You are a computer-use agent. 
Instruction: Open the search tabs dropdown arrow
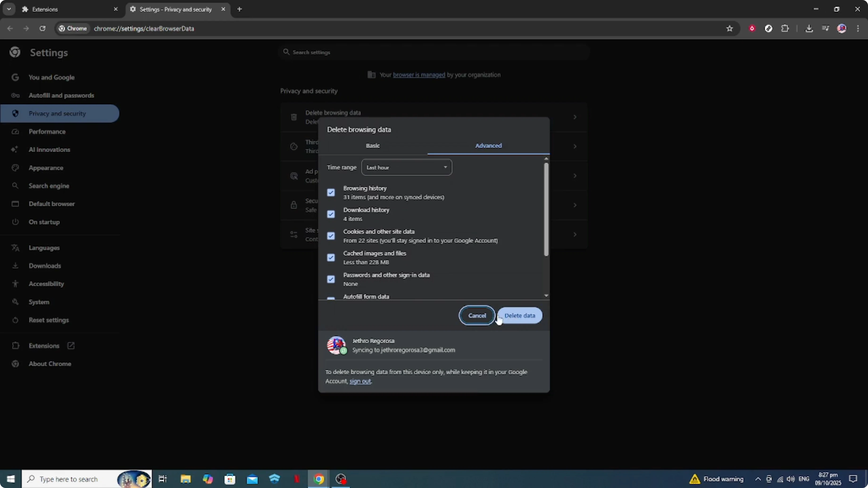[9, 9]
